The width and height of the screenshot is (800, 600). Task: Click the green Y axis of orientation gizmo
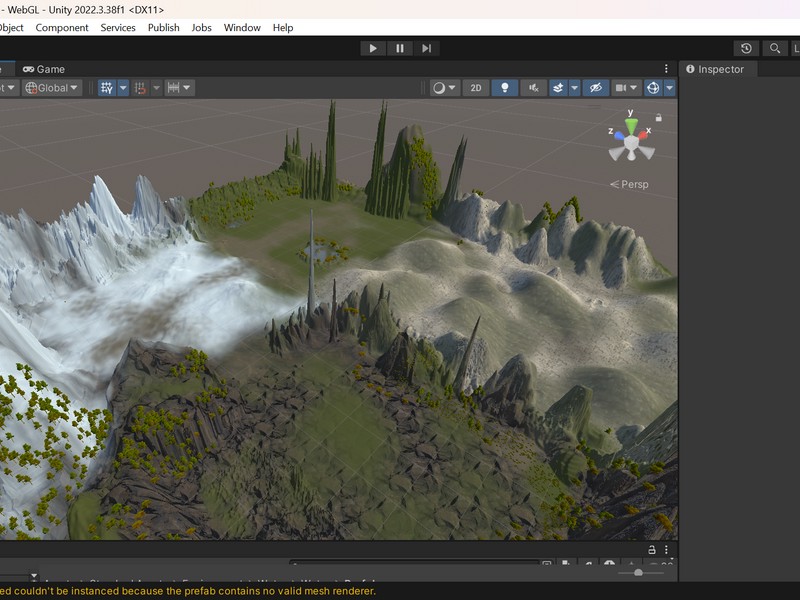(631, 125)
